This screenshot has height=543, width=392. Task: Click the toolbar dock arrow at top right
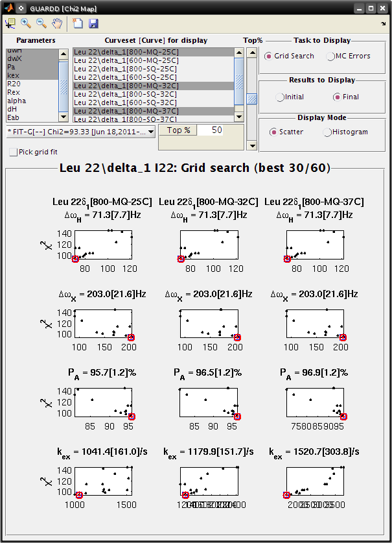click(383, 23)
